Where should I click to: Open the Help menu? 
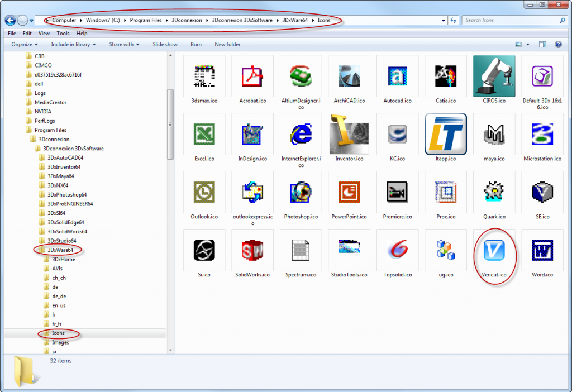[82, 33]
